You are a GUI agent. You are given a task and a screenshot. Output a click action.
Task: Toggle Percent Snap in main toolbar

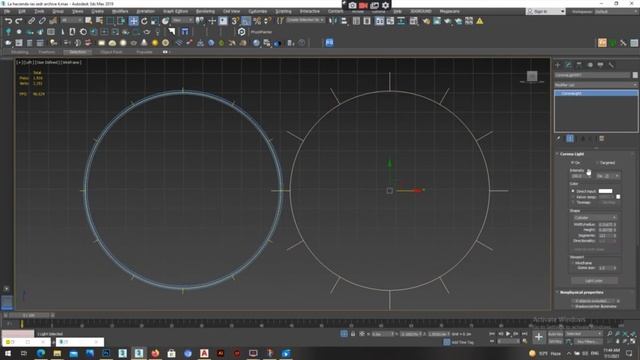pyautogui.click(x=257, y=21)
